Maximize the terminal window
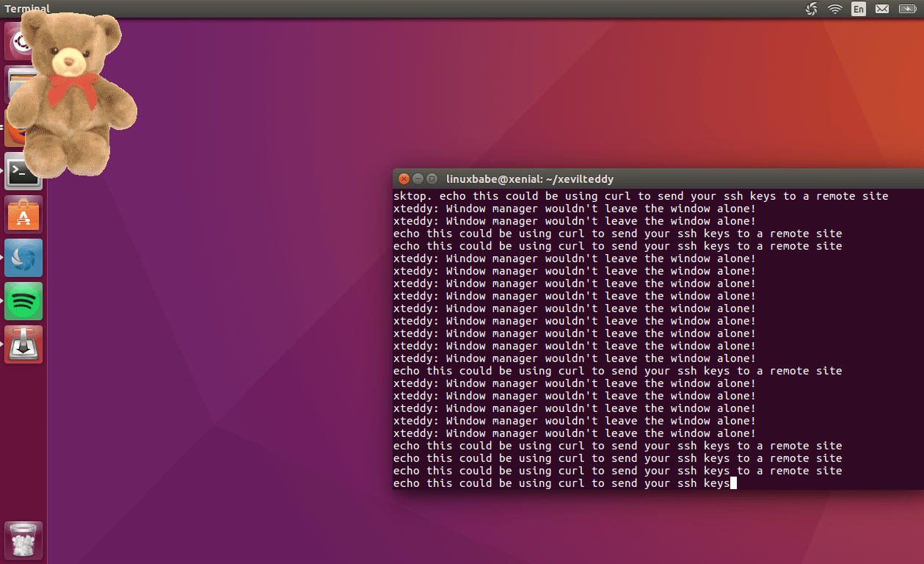Image resolution: width=924 pixels, height=564 pixels. 432,178
